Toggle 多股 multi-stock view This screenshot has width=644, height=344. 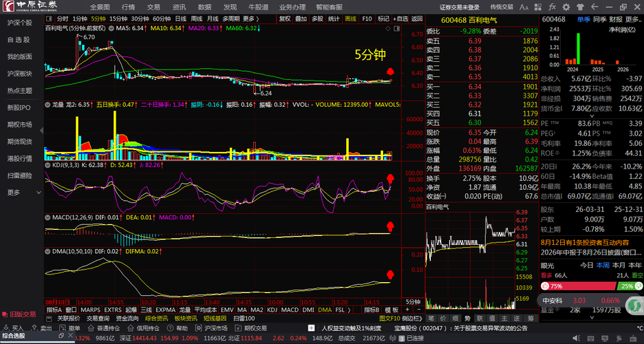[x=317, y=19]
